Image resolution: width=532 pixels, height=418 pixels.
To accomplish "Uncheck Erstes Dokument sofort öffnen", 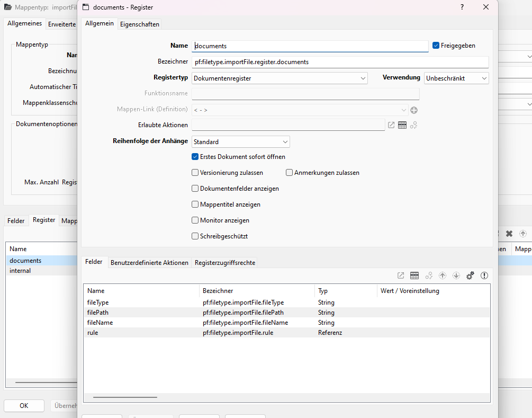I will click(195, 156).
